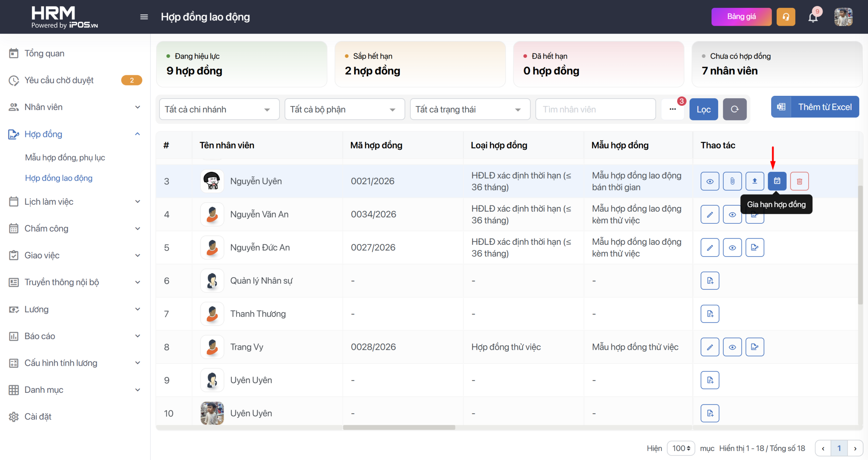This screenshot has width=868, height=460.
Task: Go to Yêu cầu chờ duyệt menu
Action: point(59,80)
